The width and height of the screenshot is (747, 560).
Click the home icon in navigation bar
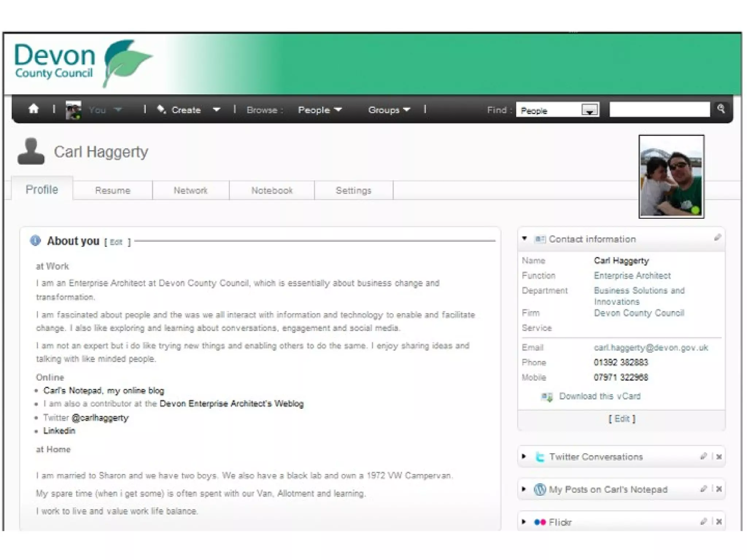tap(34, 109)
